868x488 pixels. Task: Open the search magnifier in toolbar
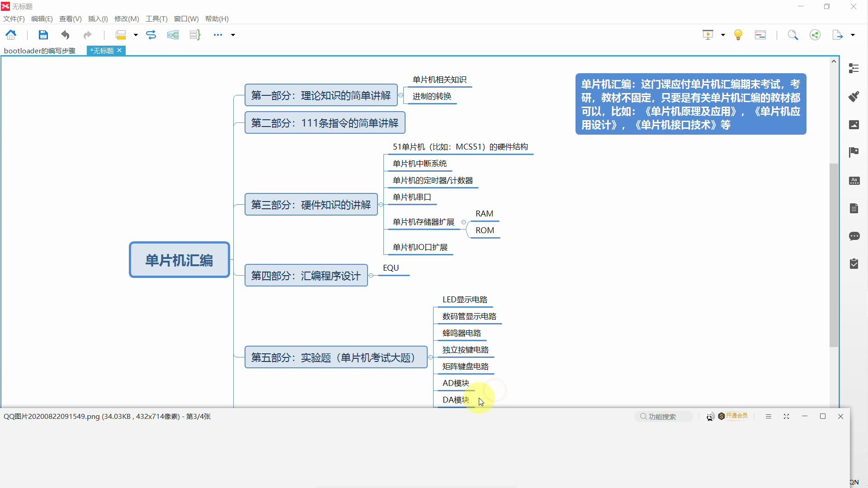[x=793, y=35]
